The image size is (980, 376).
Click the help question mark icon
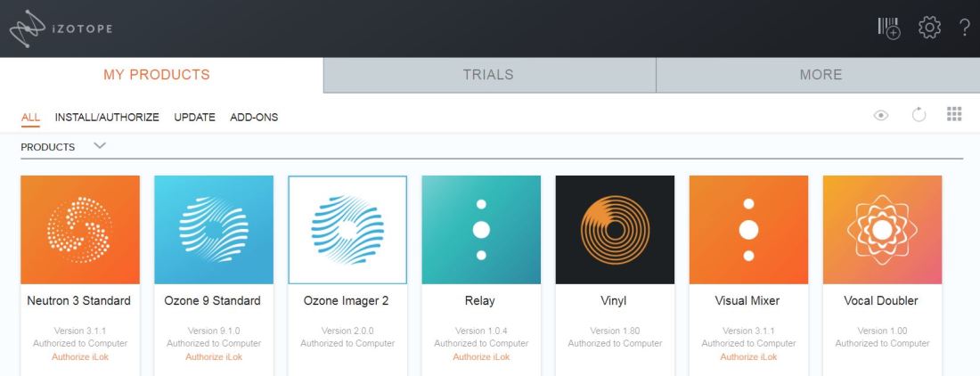[964, 28]
